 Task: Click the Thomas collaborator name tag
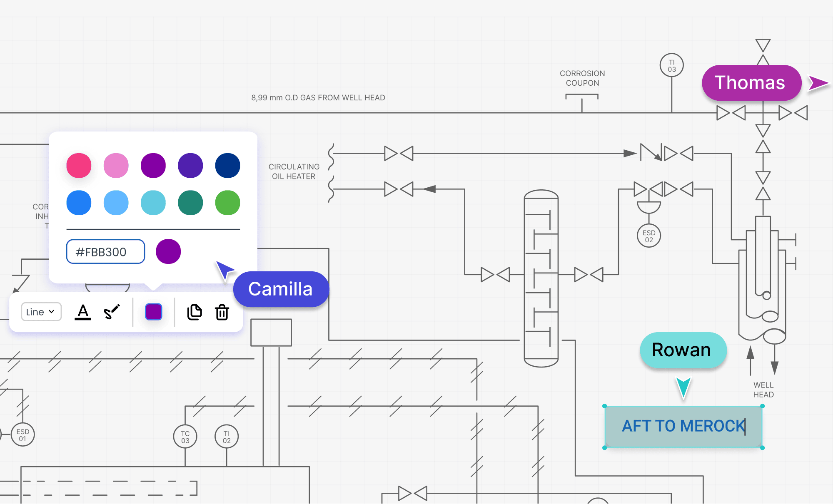(751, 82)
